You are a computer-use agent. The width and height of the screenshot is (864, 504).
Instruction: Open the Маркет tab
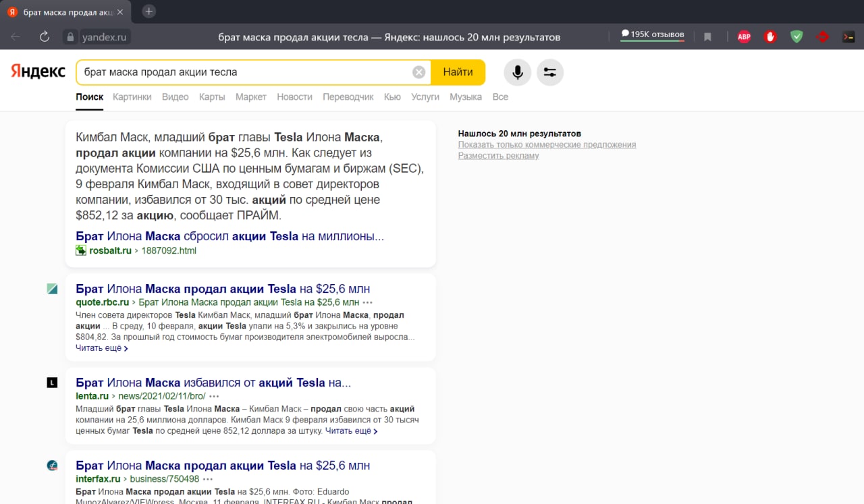251,97
